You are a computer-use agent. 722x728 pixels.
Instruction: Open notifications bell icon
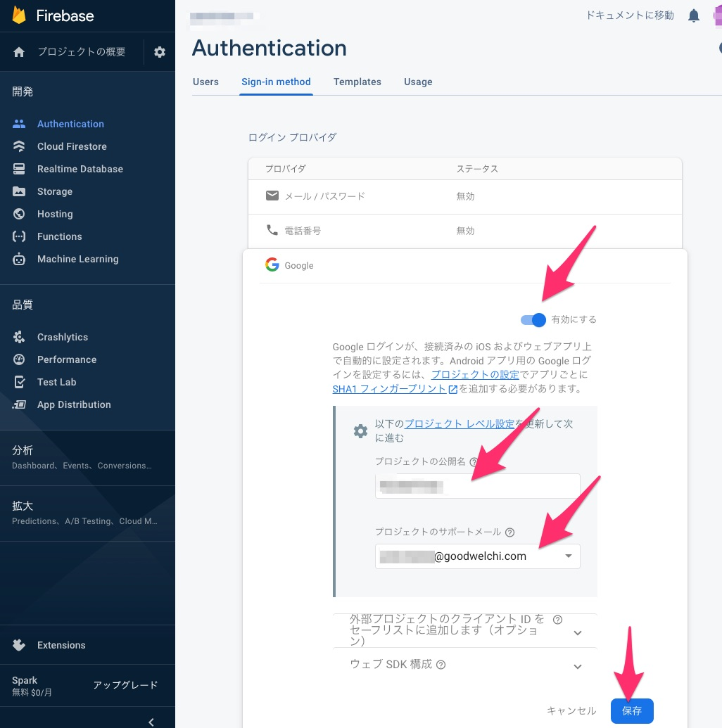pos(694,15)
